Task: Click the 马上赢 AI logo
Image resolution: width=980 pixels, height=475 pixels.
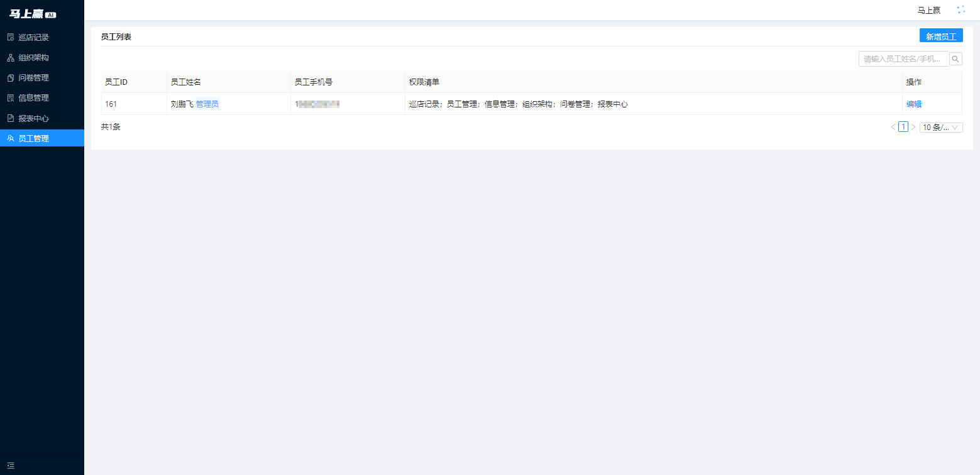Action: [33, 14]
